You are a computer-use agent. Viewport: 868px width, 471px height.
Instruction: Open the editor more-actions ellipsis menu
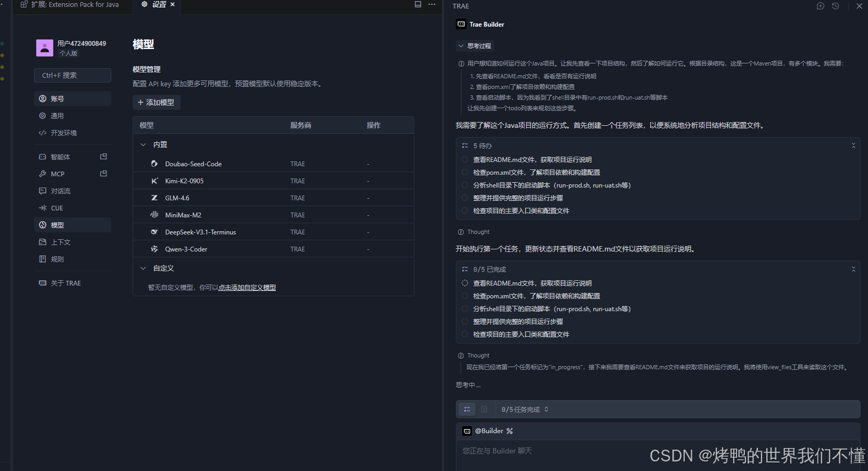(x=432, y=4)
